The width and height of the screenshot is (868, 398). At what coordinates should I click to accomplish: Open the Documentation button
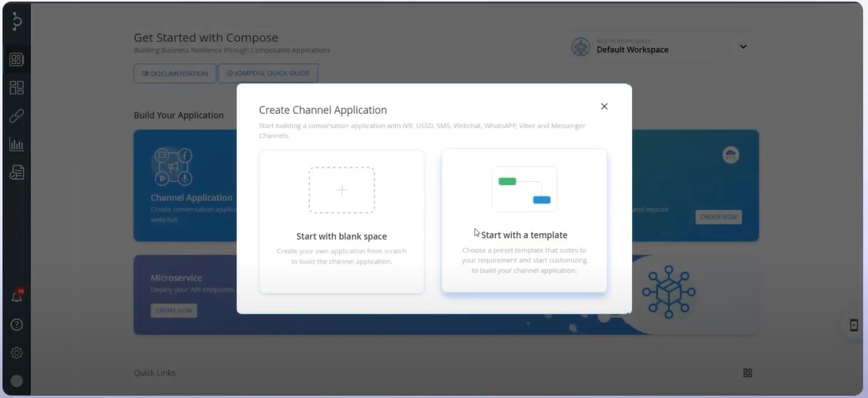[174, 74]
